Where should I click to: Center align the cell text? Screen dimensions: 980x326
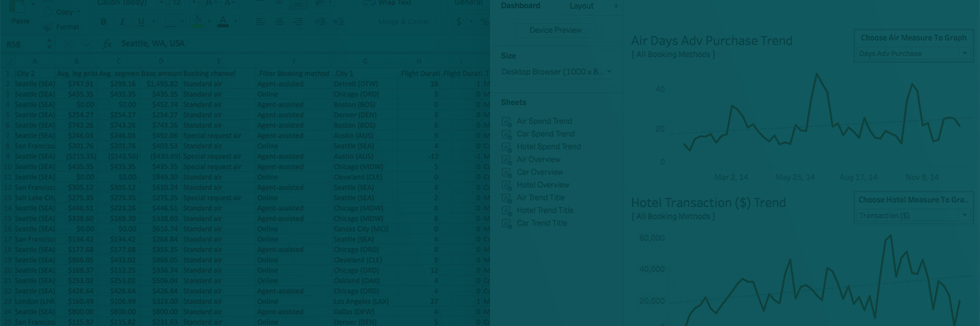point(279,22)
